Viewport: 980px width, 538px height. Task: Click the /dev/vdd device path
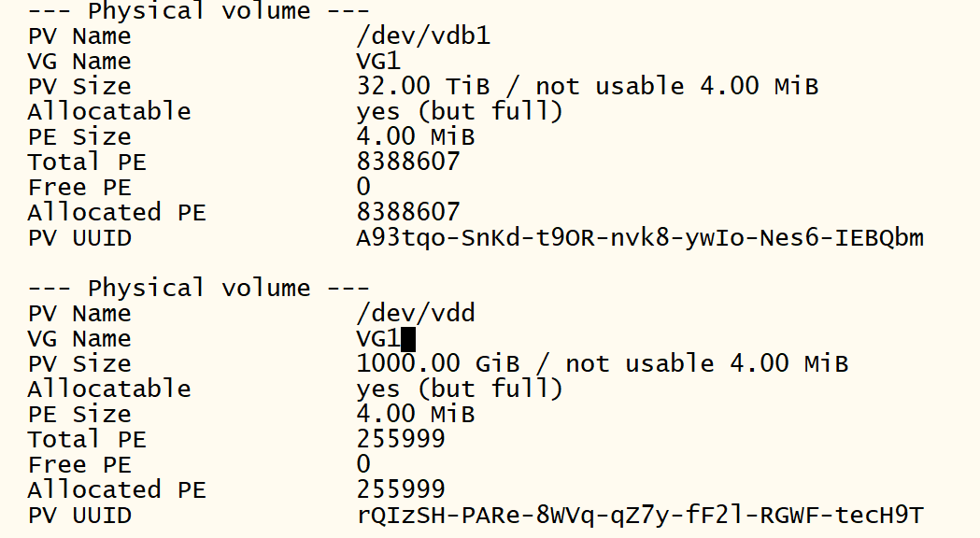(x=416, y=314)
